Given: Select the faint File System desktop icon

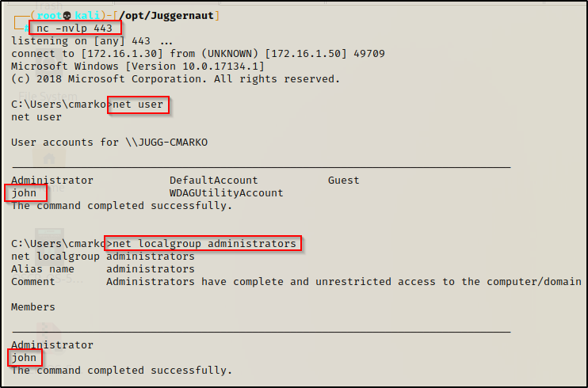Looking at the screenshot, I should pos(48,66).
